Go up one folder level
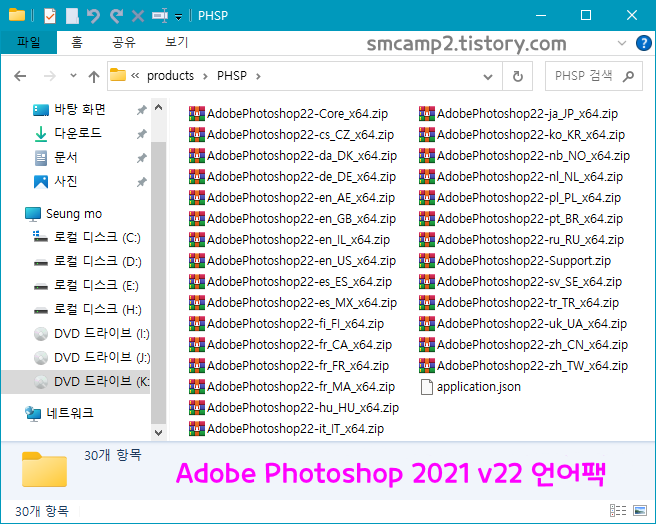 click(x=94, y=76)
